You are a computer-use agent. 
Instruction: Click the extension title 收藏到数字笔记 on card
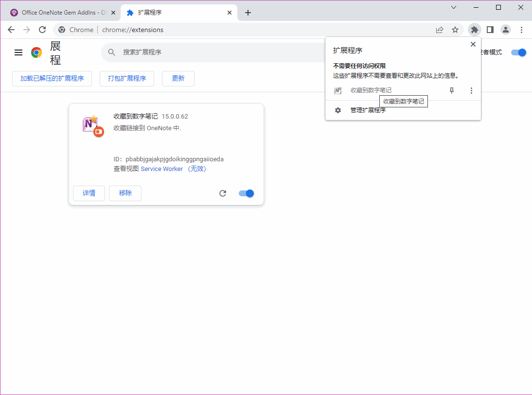tap(136, 116)
